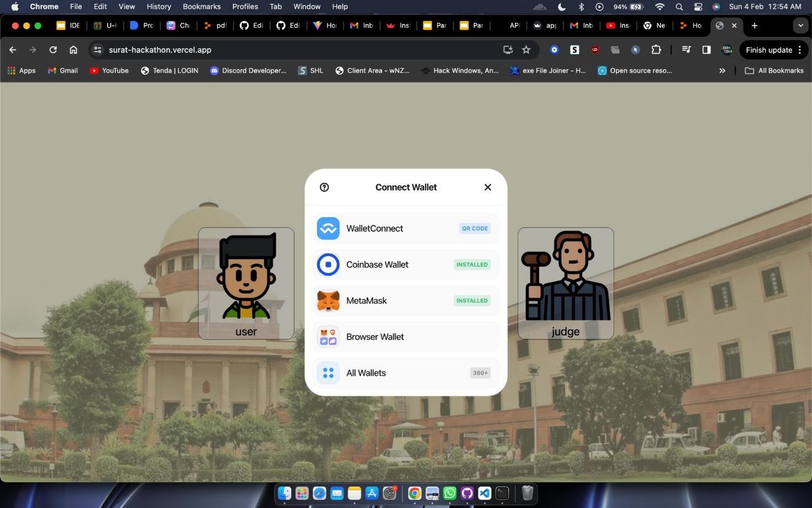Open the File menu
The image size is (812, 508).
tap(75, 6)
